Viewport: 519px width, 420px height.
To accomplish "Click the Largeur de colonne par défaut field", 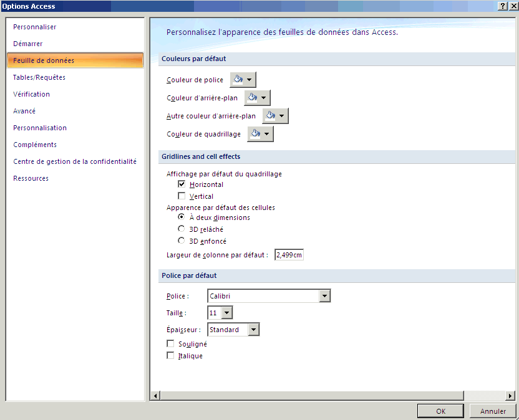I will pos(289,255).
